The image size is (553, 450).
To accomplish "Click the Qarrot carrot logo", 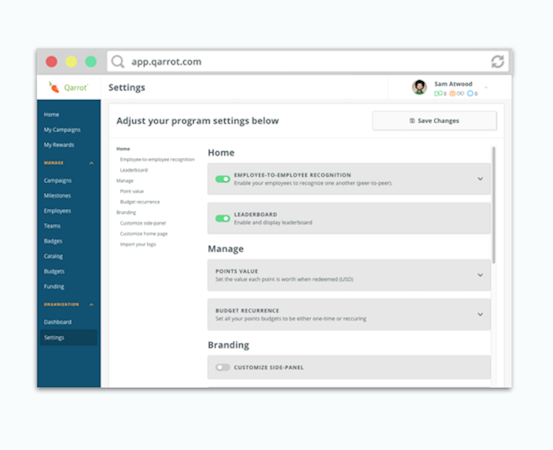I will pyautogui.click(x=54, y=87).
